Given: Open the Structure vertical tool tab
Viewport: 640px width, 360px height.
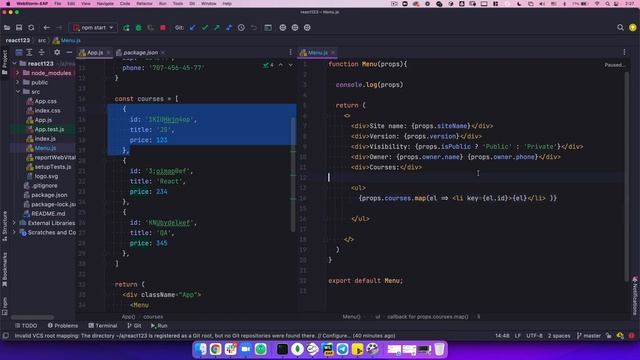Looking at the screenshot, I should [4, 226].
